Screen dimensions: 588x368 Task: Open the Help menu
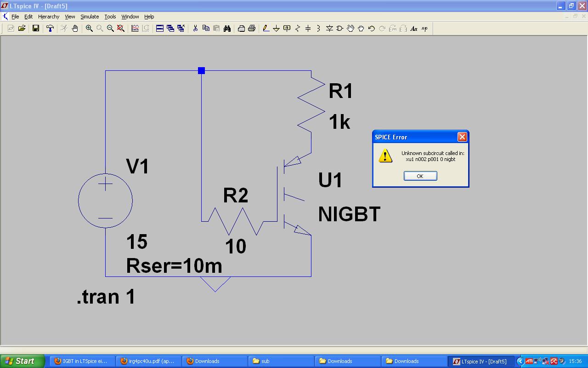(x=149, y=17)
